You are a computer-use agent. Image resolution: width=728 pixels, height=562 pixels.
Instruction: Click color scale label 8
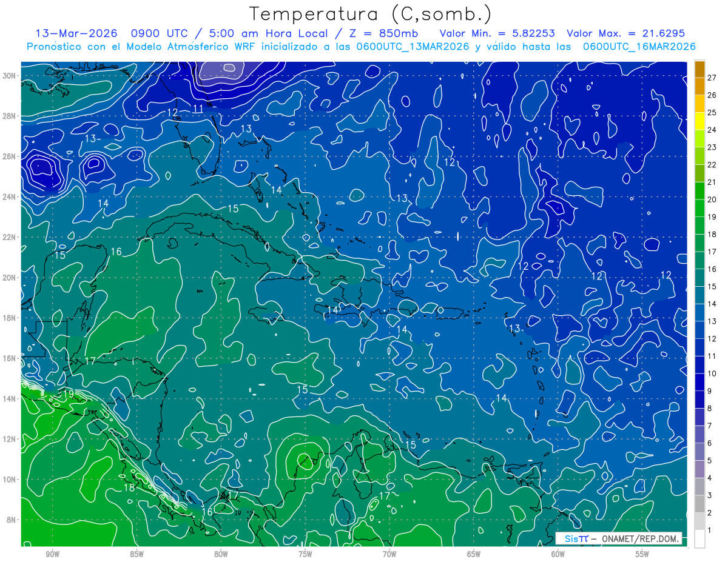710,409
